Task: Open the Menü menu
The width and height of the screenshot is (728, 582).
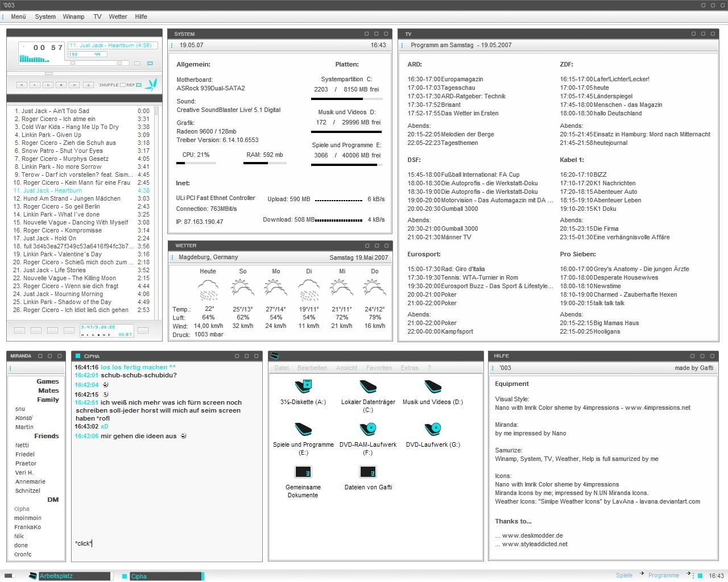Action: (18, 16)
